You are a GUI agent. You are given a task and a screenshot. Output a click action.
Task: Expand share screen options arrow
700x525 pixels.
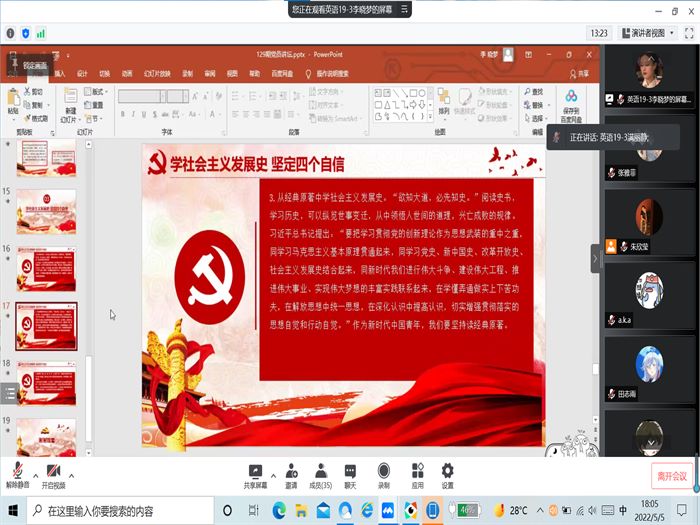(273, 476)
